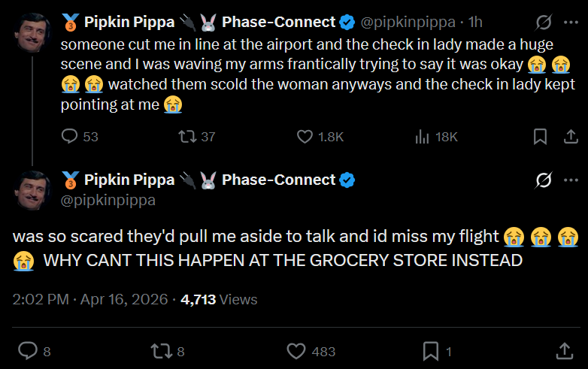Open first tweet's profile avatar

pos(32,32)
